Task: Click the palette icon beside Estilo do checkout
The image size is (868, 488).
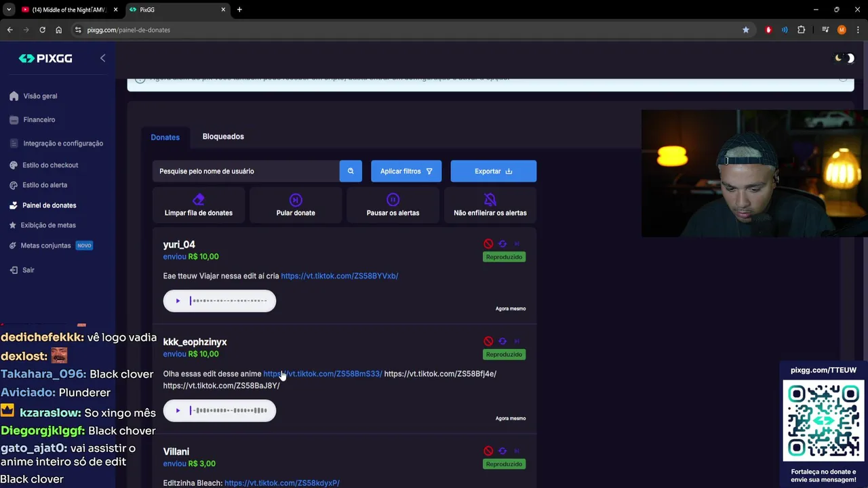Action: (x=14, y=165)
